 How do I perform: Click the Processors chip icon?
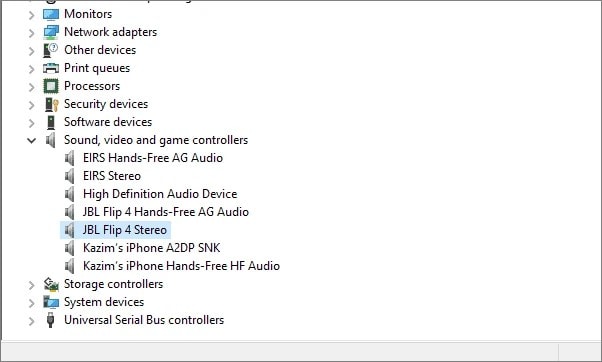pos(51,86)
